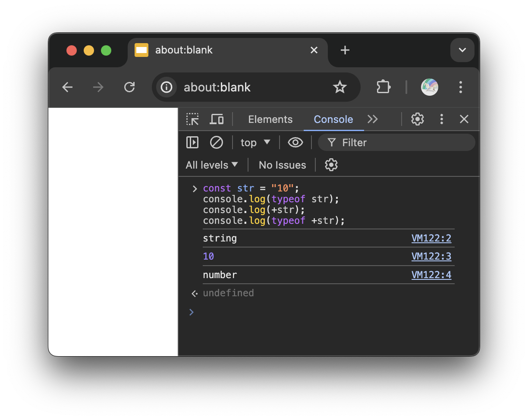Close the about:blank tab
The image size is (528, 420).
click(314, 50)
